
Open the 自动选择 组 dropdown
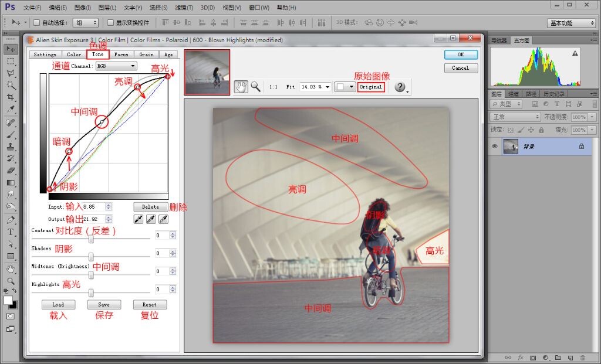point(86,23)
